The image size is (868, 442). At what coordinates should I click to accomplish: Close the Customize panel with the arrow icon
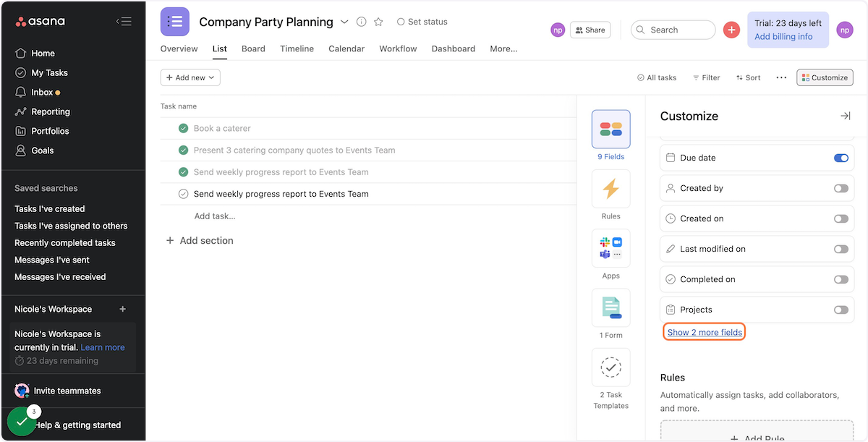pyautogui.click(x=845, y=116)
